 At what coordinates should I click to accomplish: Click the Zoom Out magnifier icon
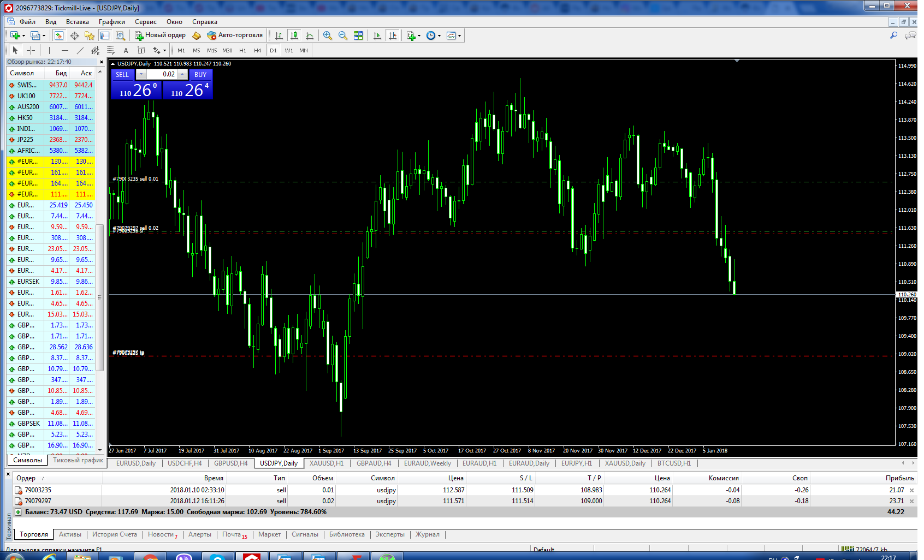pos(343,35)
